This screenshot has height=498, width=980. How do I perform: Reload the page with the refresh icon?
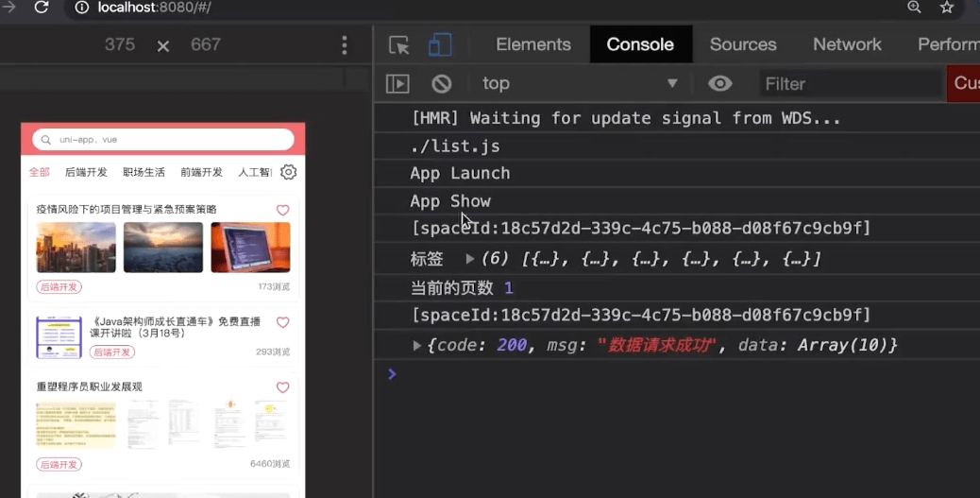point(42,8)
